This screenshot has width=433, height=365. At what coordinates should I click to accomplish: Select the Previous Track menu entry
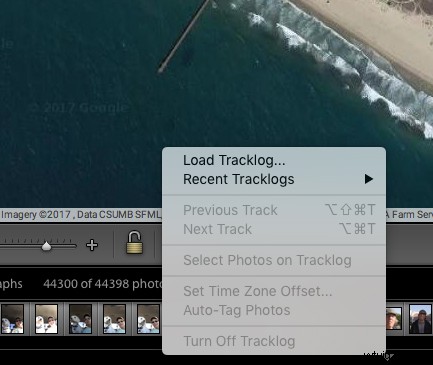point(274,210)
